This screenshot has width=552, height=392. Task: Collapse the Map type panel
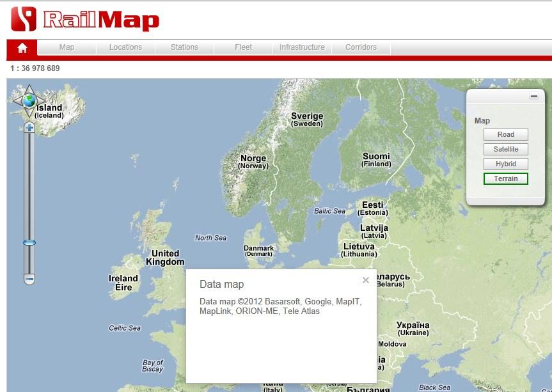click(533, 96)
